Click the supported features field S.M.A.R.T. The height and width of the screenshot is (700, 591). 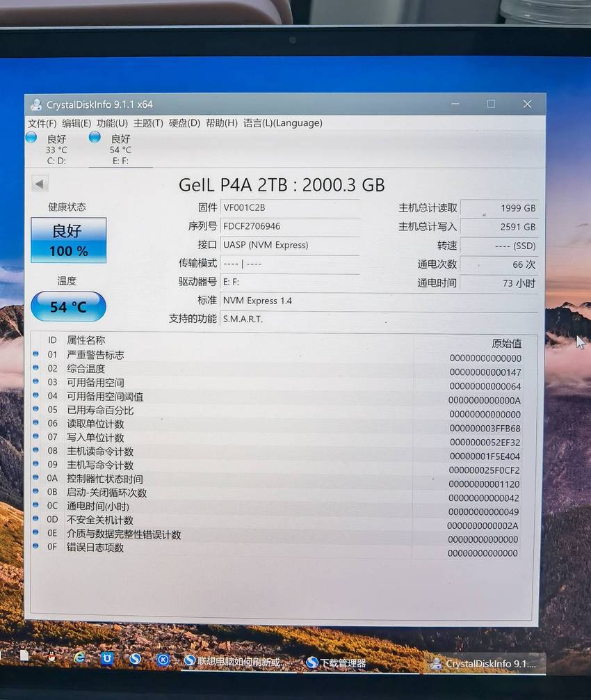click(x=379, y=319)
